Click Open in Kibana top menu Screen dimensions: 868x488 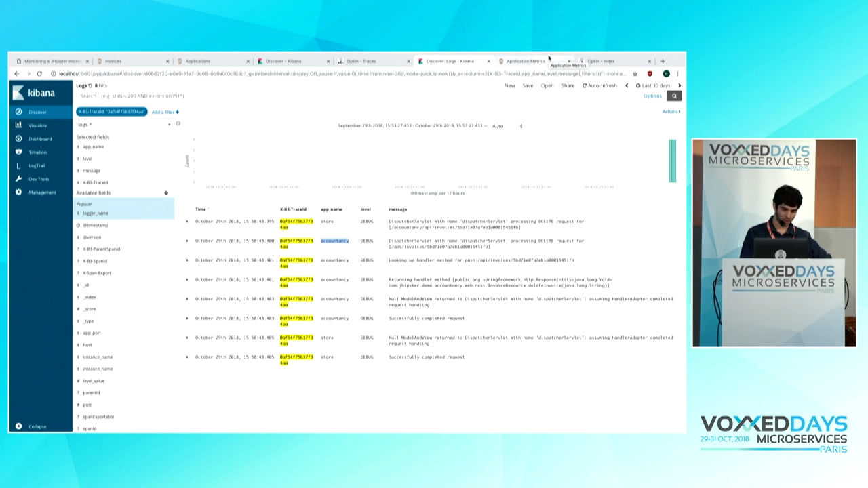[547, 85]
